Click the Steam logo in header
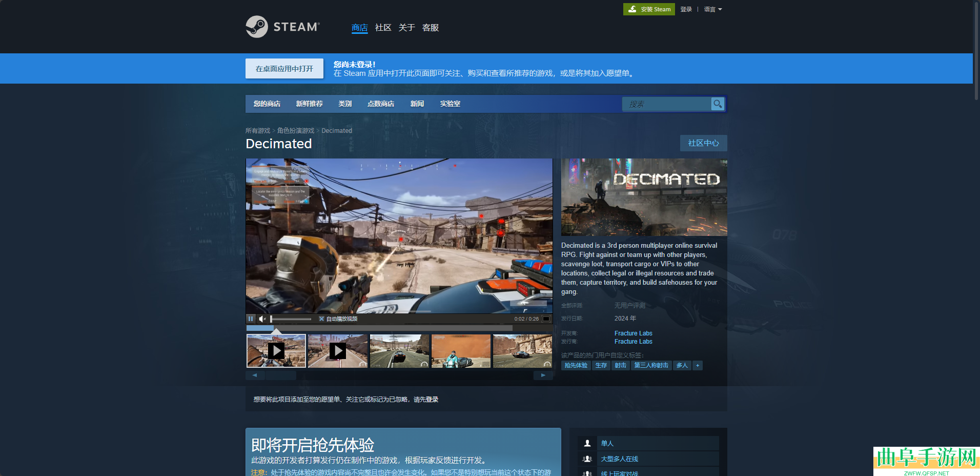The image size is (980, 476). (x=282, y=27)
